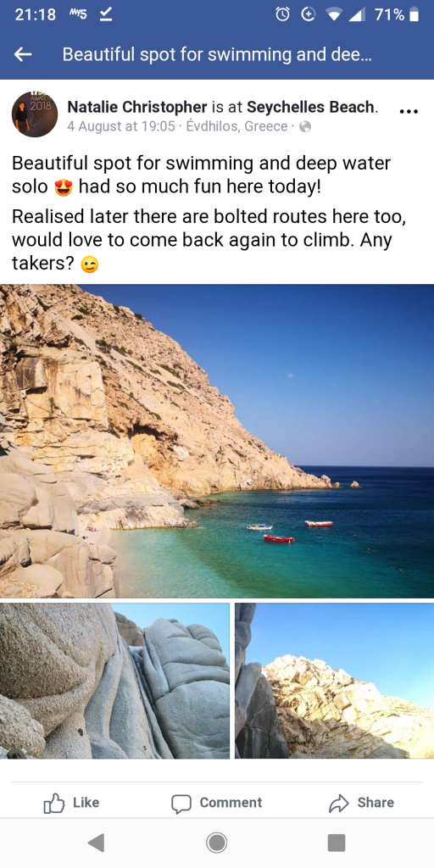The height and width of the screenshot is (868, 434).
Task: Tap the thumbs-up Like icon
Action: click(54, 804)
